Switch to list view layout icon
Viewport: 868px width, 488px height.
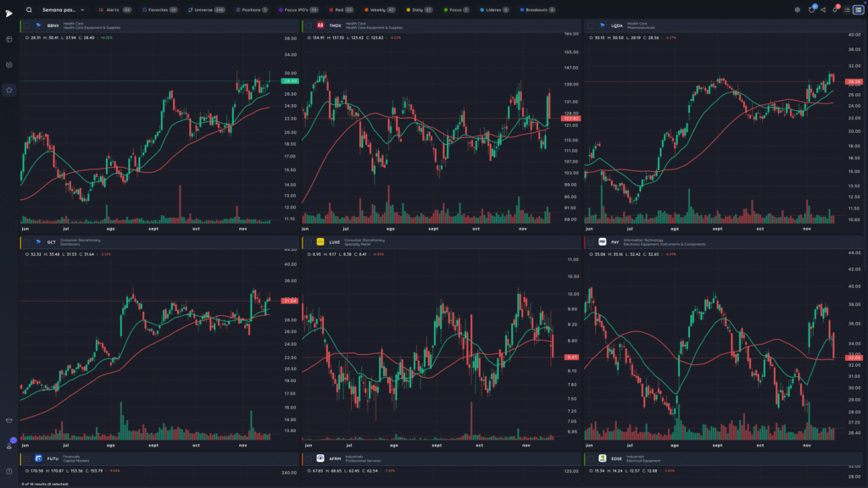tap(847, 10)
